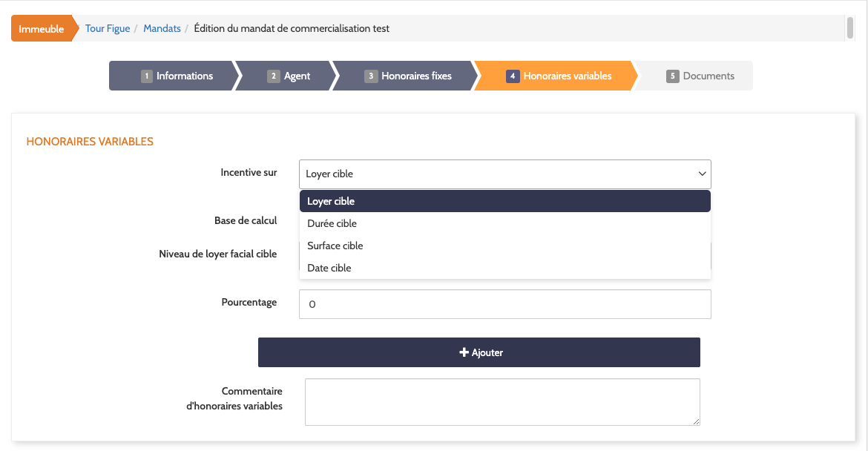Click the Immeuble breadcrumb button
The width and height of the screenshot is (868, 451).
[42, 29]
